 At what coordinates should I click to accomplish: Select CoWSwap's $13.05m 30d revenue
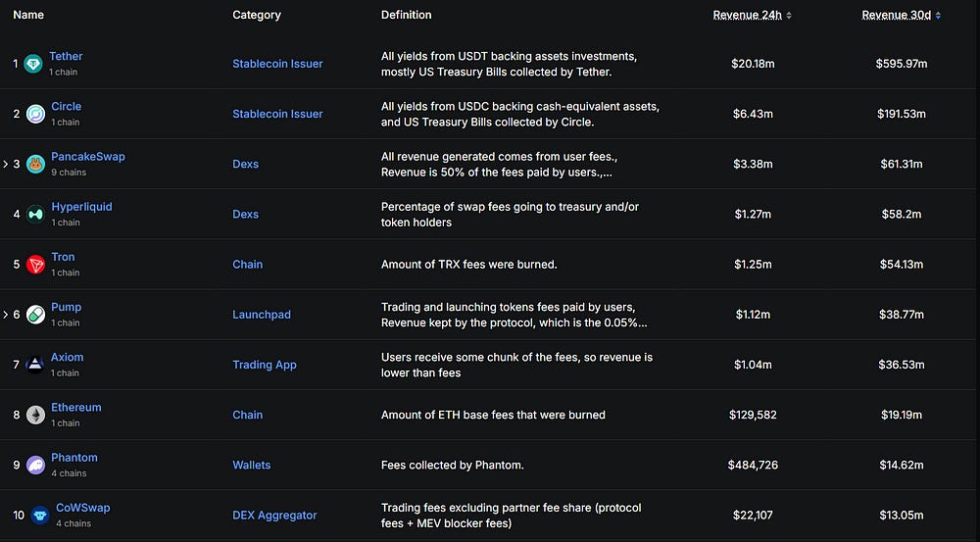902,516
